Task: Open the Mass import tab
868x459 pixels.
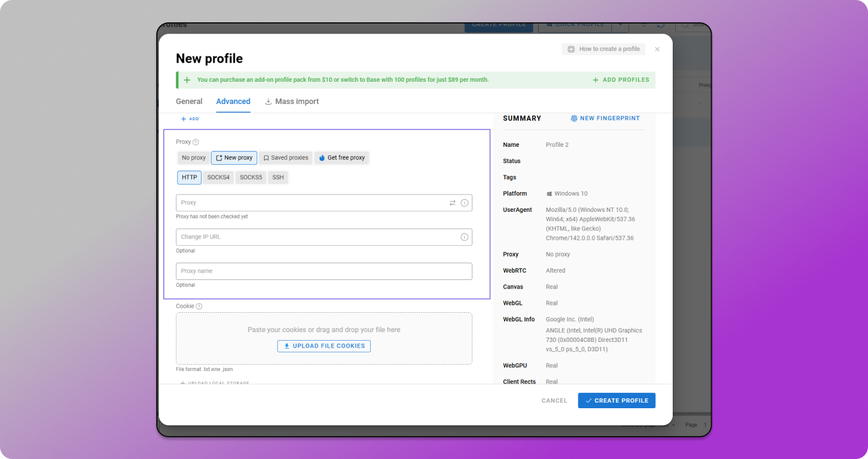Action: (x=291, y=102)
